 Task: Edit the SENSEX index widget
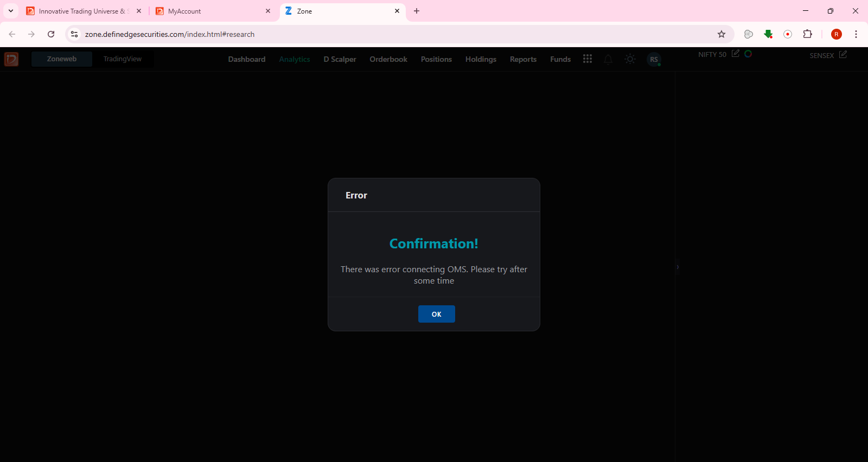coord(843,55)
